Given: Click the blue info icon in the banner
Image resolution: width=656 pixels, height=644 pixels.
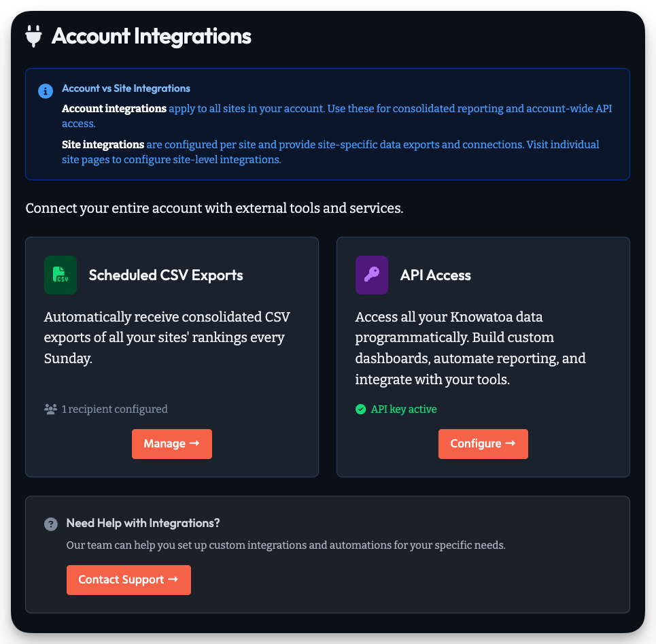Looking at the screenshot, I should (x=46, y=90).
